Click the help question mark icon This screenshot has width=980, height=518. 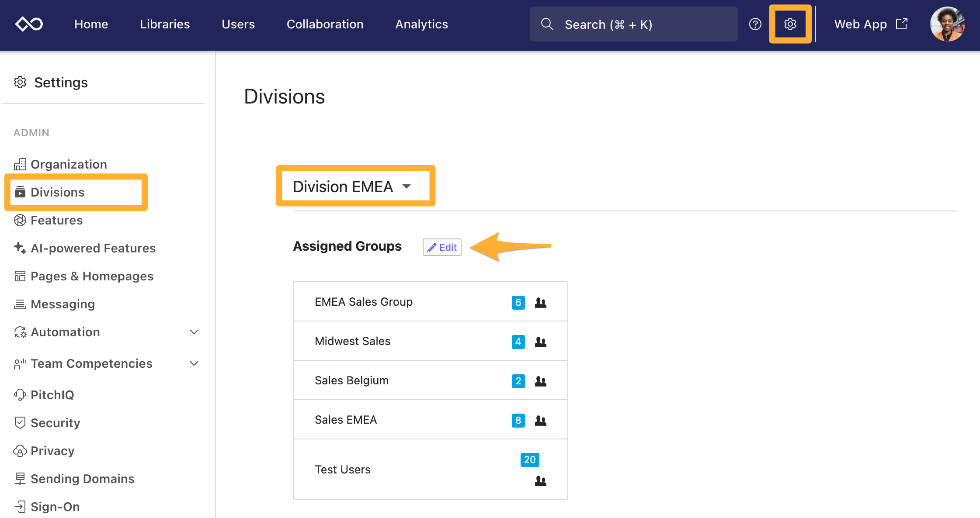coord(755,24)
